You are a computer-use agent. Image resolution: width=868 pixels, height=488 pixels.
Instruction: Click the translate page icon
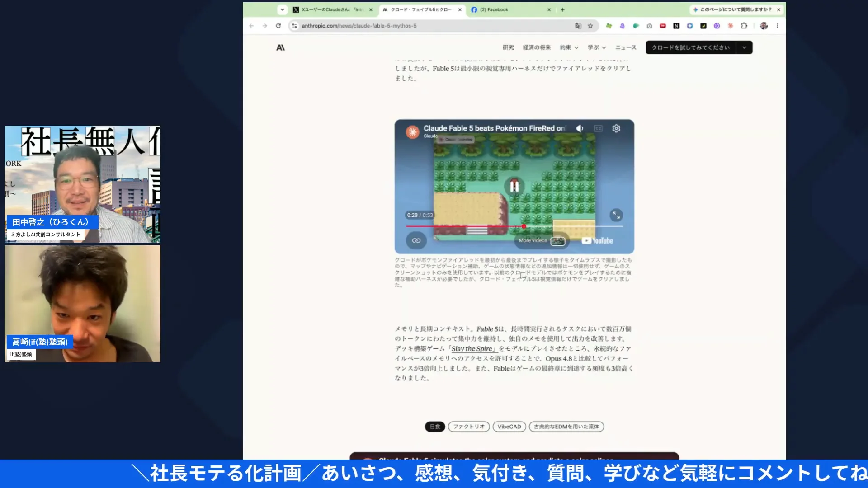(578, 26)
